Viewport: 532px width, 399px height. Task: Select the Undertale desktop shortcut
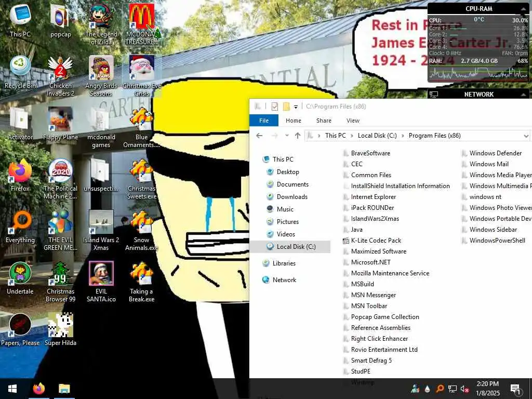(x=20, y=278)
